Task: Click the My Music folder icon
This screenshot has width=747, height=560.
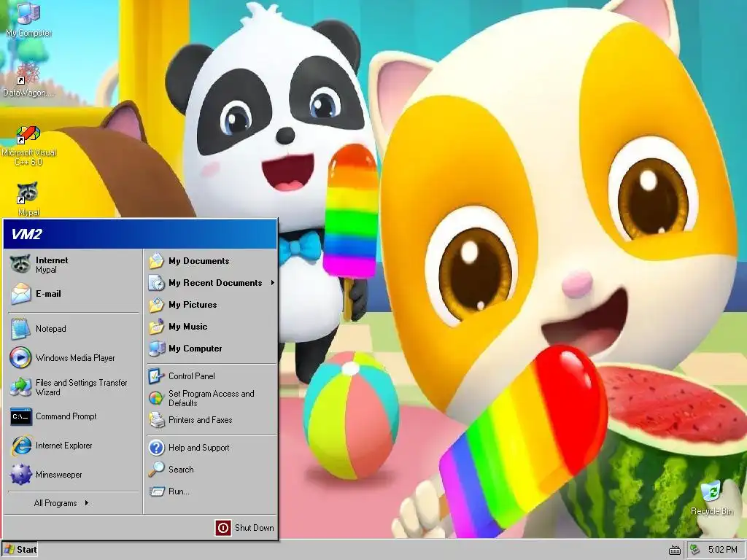Action: point(156,327)
